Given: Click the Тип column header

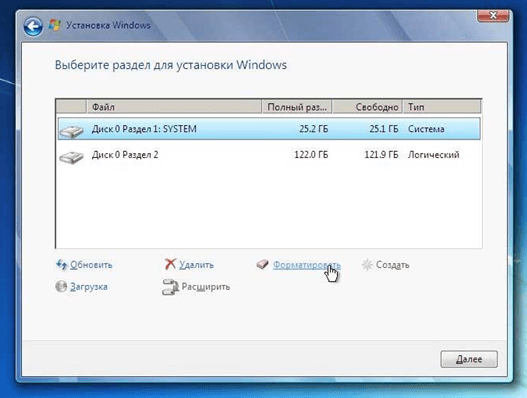Looking at the screenshot, I should pyautogui.click(x=442, y=107).
